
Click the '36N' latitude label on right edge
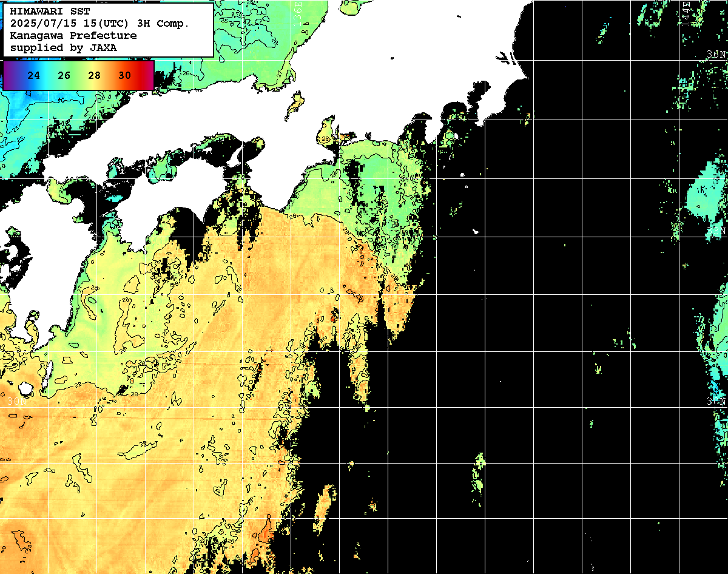[x=717, y=55]
